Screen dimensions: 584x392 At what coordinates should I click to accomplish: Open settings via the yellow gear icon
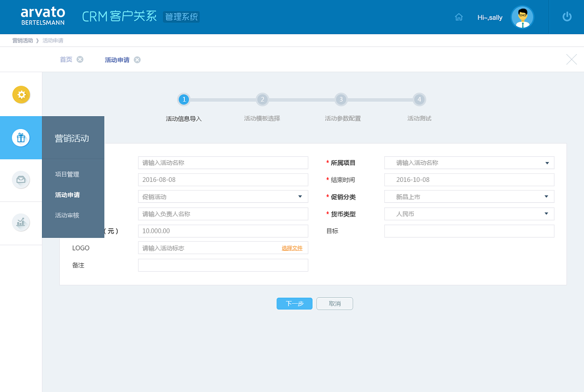pyautogui.click(x=21, y=94)
